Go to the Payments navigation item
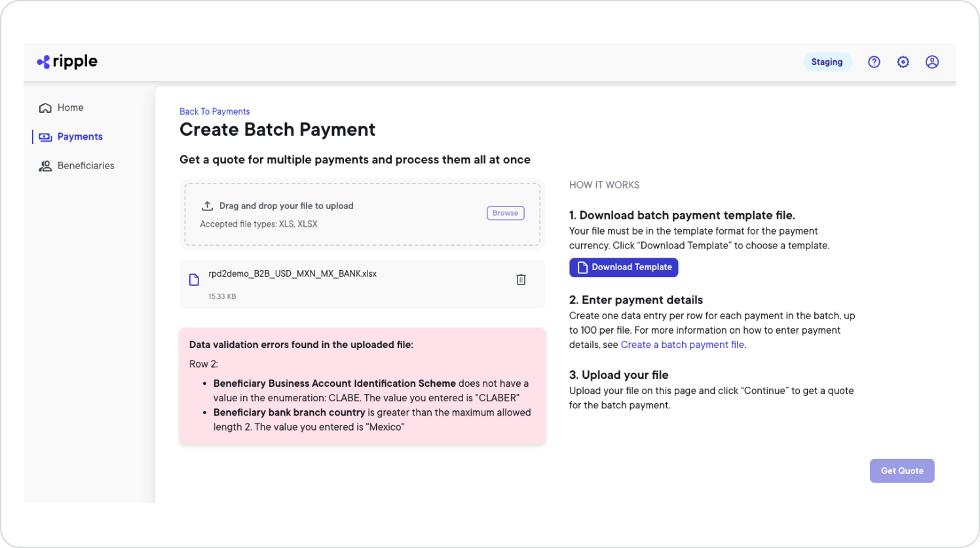This screenshot has height=548, width=980. pos(80,136)
